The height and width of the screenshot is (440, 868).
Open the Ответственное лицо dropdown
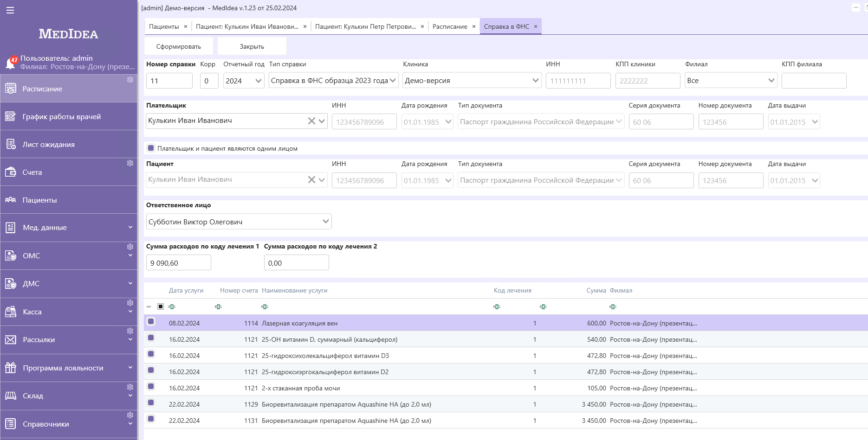click(326, 222)
